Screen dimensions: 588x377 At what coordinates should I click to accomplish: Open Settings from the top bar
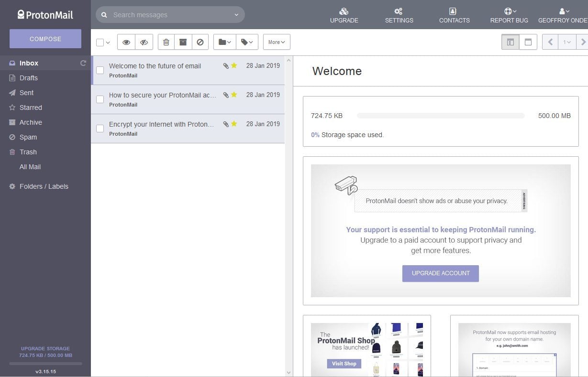pos(399,15)
